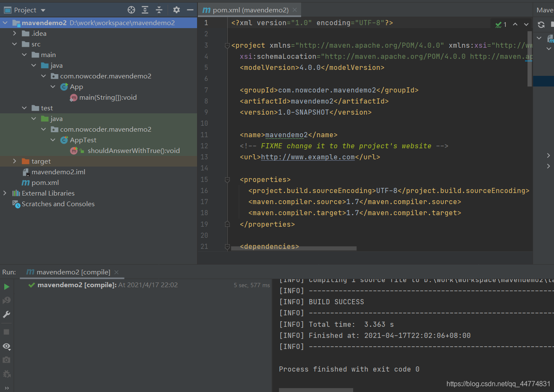Click mavendemo2.iml file icon

pyautogui.click(x=25, y=172)
